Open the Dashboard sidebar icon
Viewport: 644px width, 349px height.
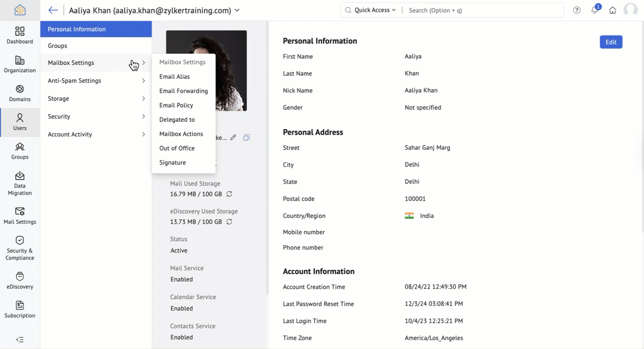pos(20,35)
